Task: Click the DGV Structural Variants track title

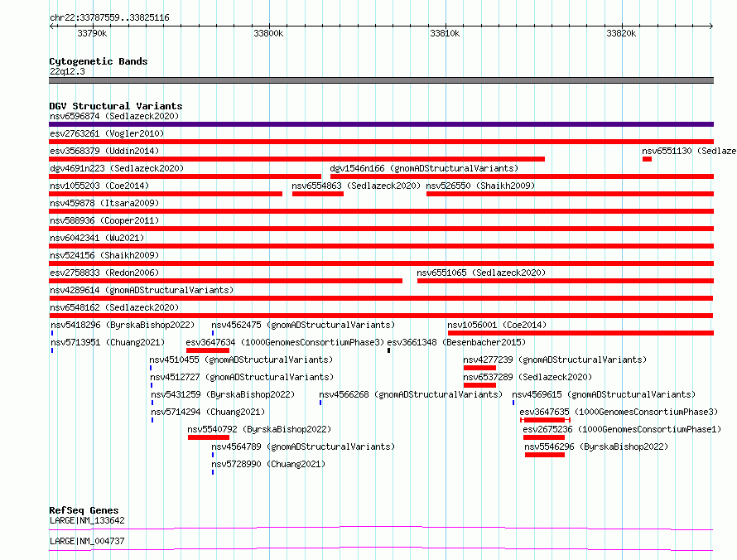Action: pyautogui.click(x=116, y=106)
